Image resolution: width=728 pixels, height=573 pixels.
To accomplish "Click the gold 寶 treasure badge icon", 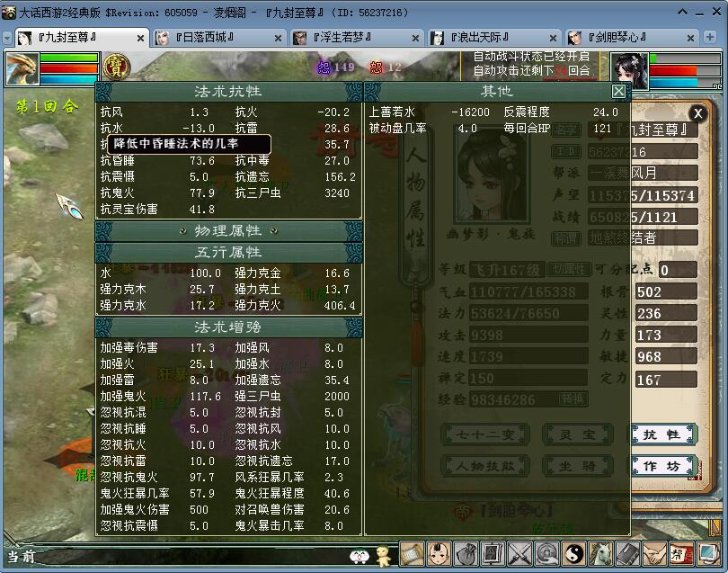I will click(x=116, y=67).
